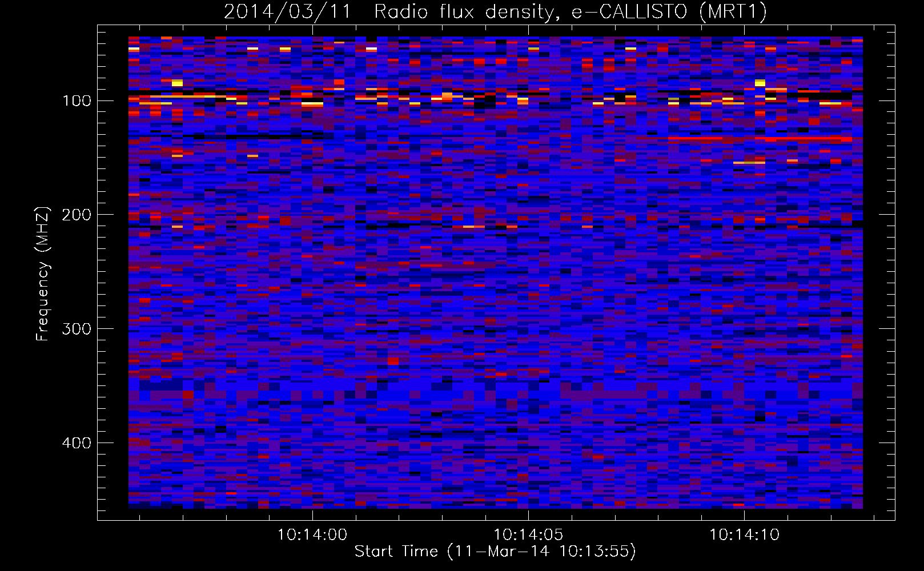The width and height of the screenshot is (924, 571).
Task: Select the 10:14:10 time tick label
Action: click(x=744, y=535)
